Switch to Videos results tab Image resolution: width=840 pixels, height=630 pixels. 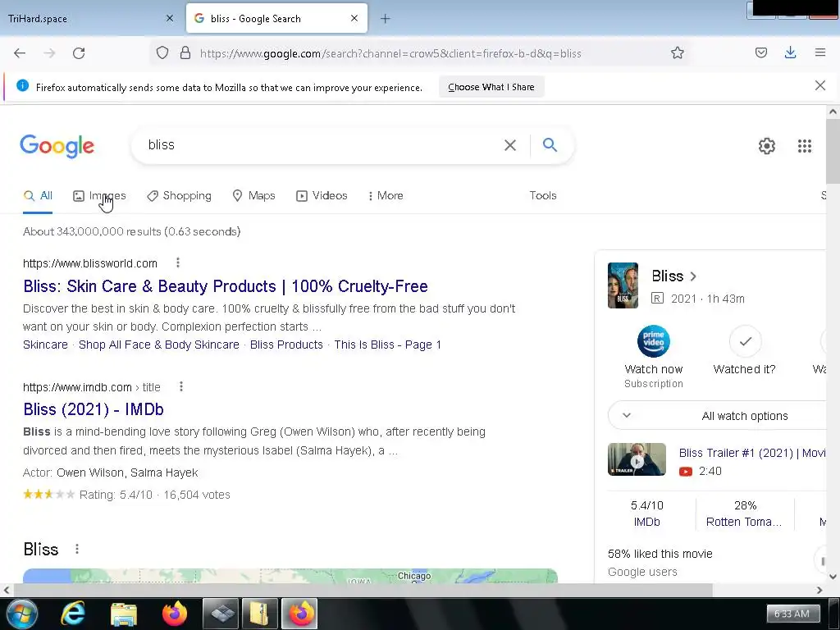coord(322,196)
